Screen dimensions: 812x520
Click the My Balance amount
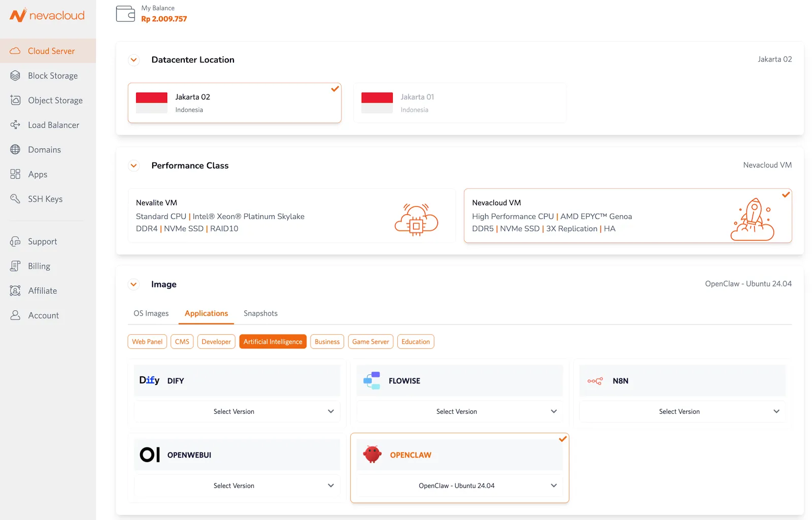tap(163, 18)
